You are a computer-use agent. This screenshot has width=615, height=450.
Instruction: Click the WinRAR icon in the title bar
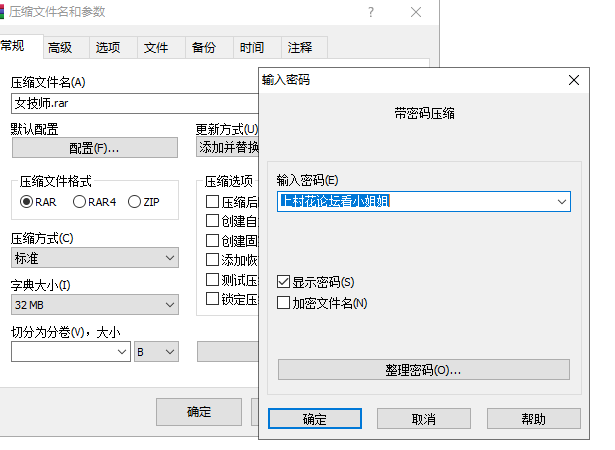8,12
